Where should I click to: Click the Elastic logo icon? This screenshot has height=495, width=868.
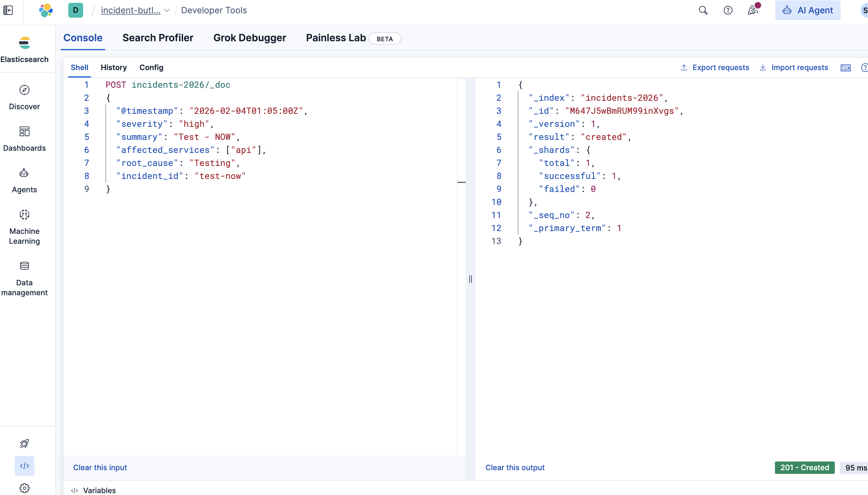46,10
